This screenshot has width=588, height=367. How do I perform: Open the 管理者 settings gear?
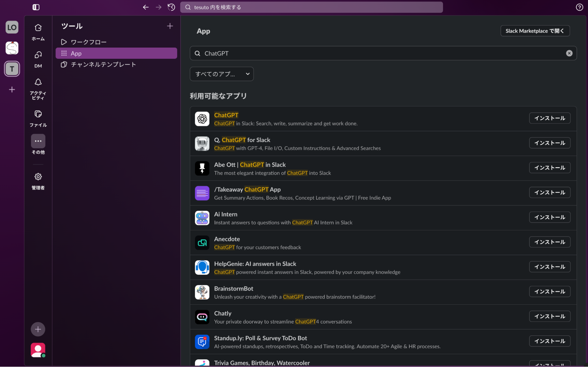tap(38, 176)
